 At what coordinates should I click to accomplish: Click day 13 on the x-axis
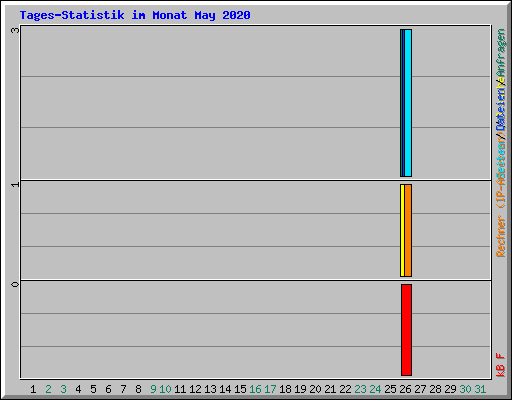210,389
